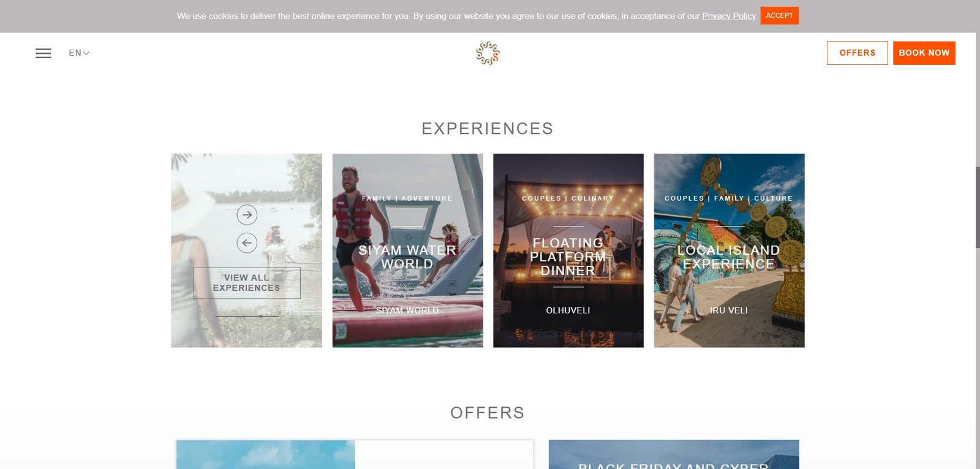Click the OFFERS button in header
This screenshot has height=469, width=980.
(x=857, y=53)
